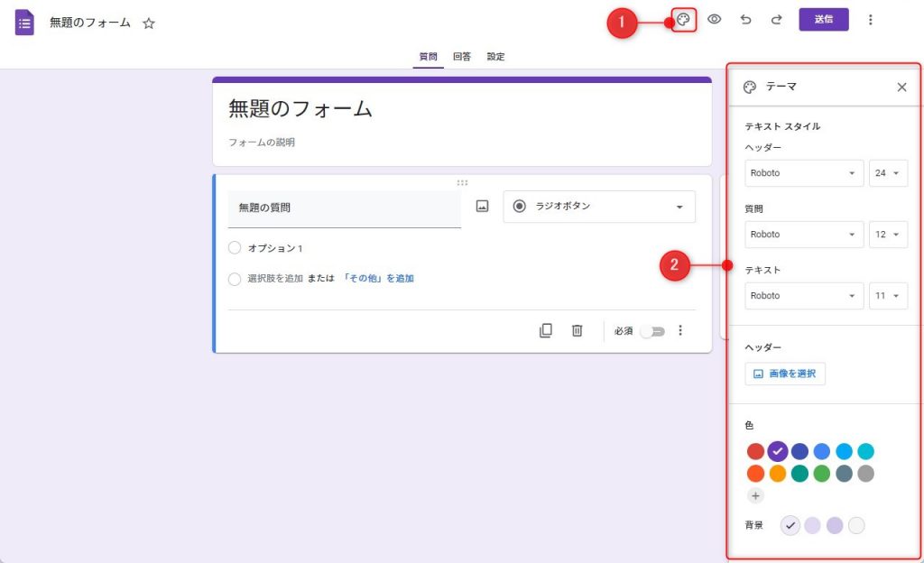924x563 pixels.
Task: Click the Google Forms home icon
Action: pos(24,23)
